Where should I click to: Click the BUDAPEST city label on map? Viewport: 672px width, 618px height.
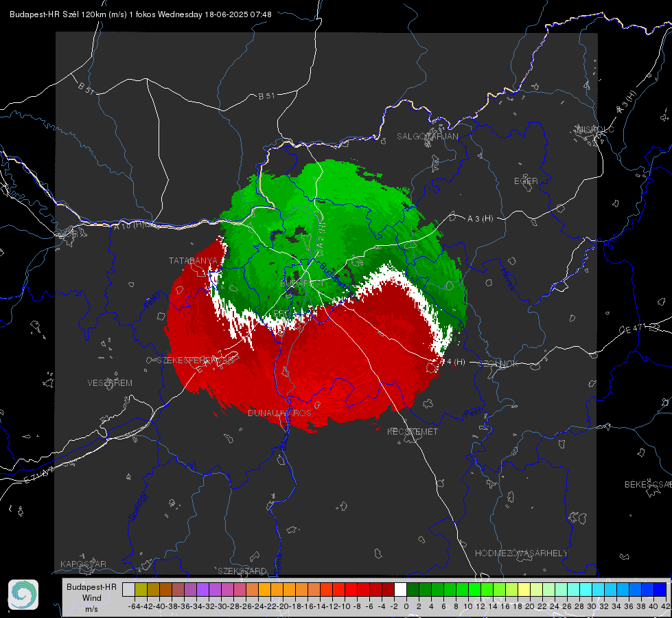pyautogui.click(x=302, y=284)
